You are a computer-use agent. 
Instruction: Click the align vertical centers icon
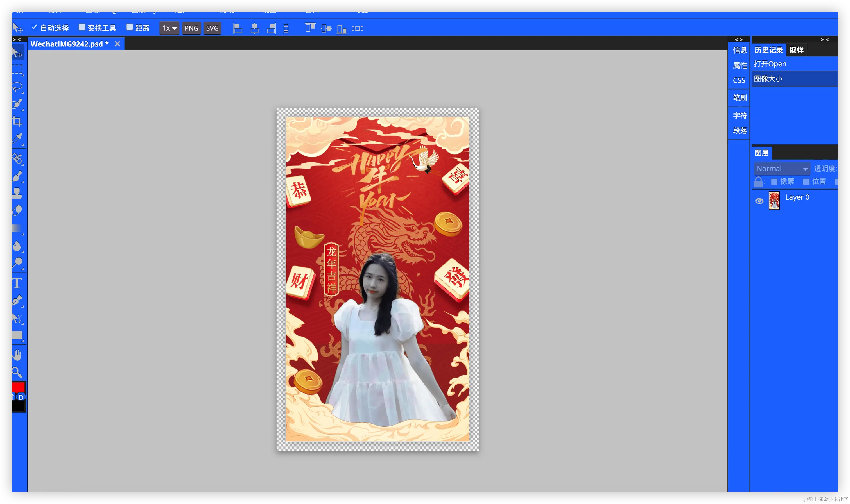click(x=326, y=29)
